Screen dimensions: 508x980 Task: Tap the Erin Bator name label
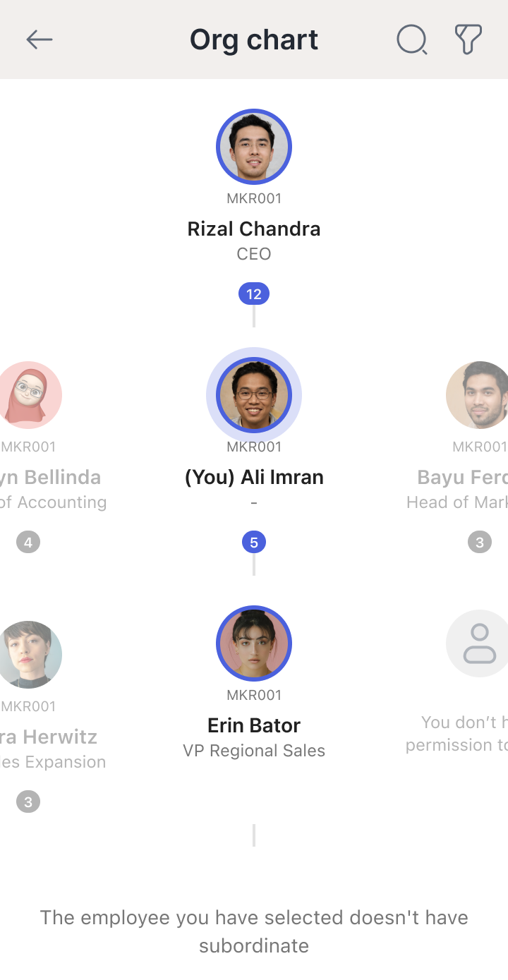click(254, 725)
